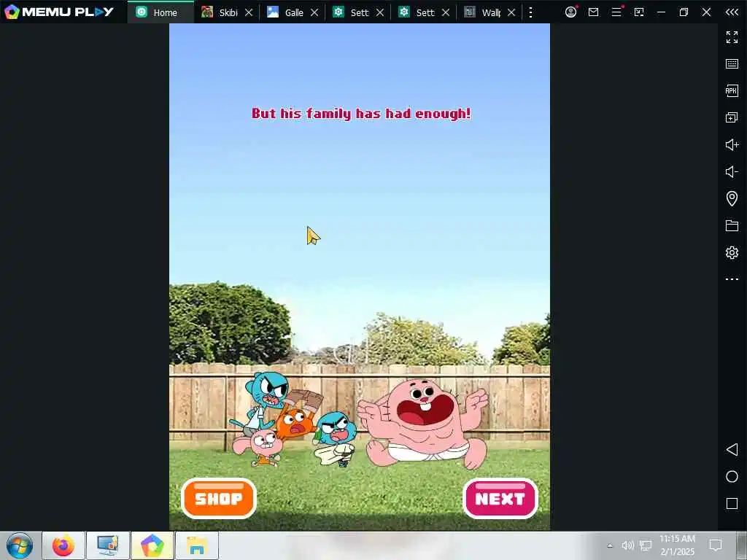Close the Galle tab

pos(314,12)
